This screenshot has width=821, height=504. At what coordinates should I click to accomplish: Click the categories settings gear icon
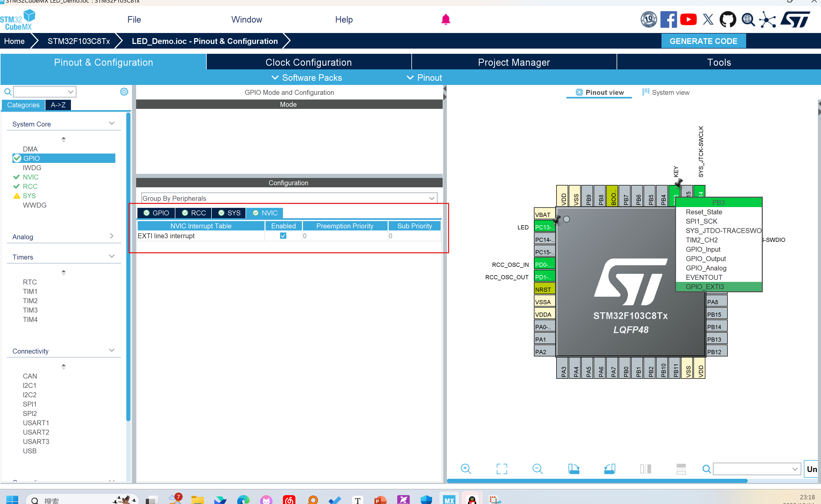pyautogui.click(x=124, y=92)
